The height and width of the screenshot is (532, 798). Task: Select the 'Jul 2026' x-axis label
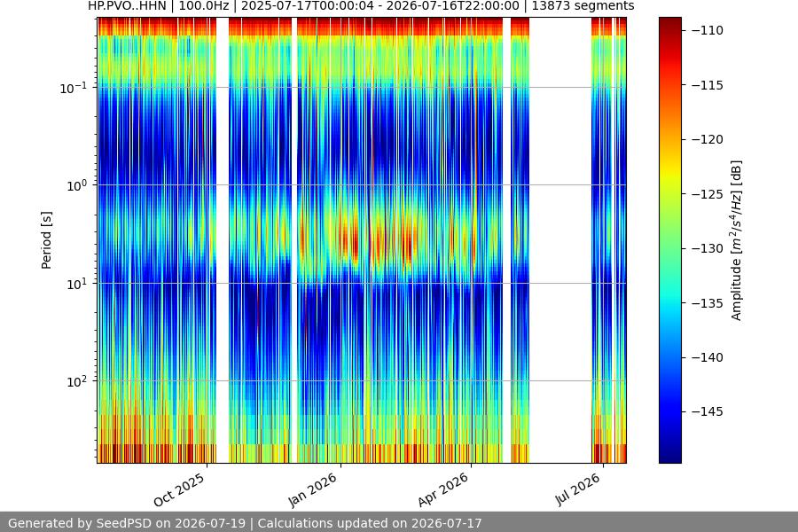(578, 489)
